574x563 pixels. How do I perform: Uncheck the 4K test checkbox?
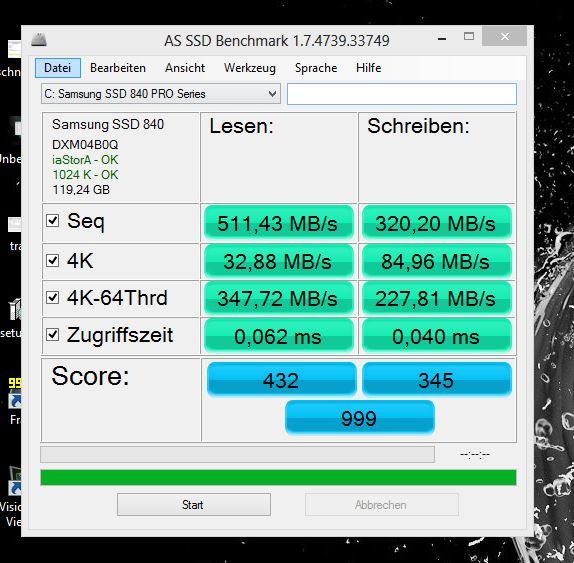click(x=53, y=261)
